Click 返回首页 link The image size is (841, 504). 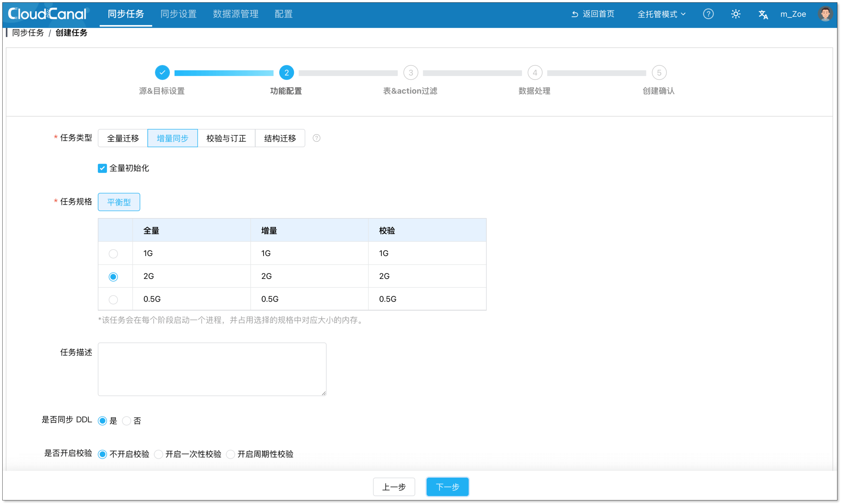pyautogui.click(x=593, y=14)
